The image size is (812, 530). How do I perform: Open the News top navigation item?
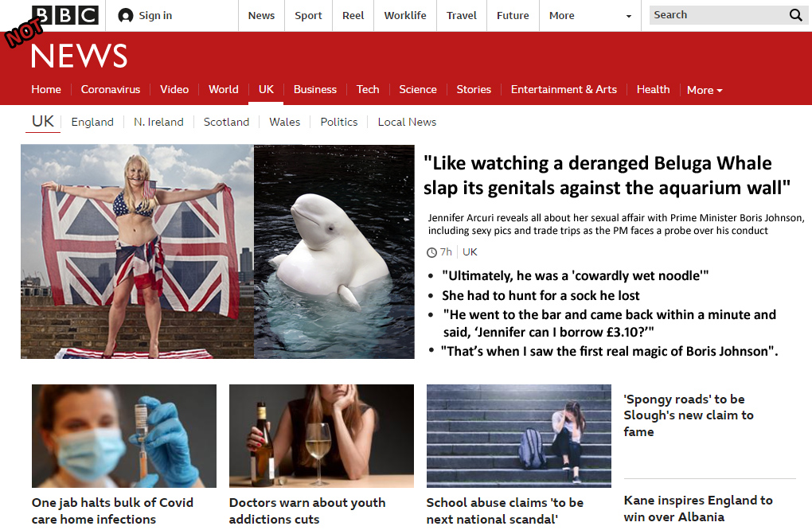(x=261, y=16)
